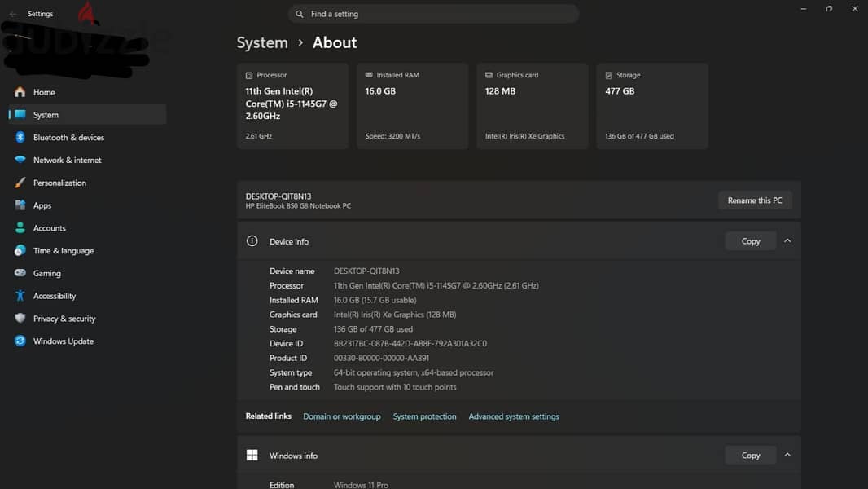Collapse the Windows info section chevron
This screenshot has height=489, width=868.
coord(787,456)
